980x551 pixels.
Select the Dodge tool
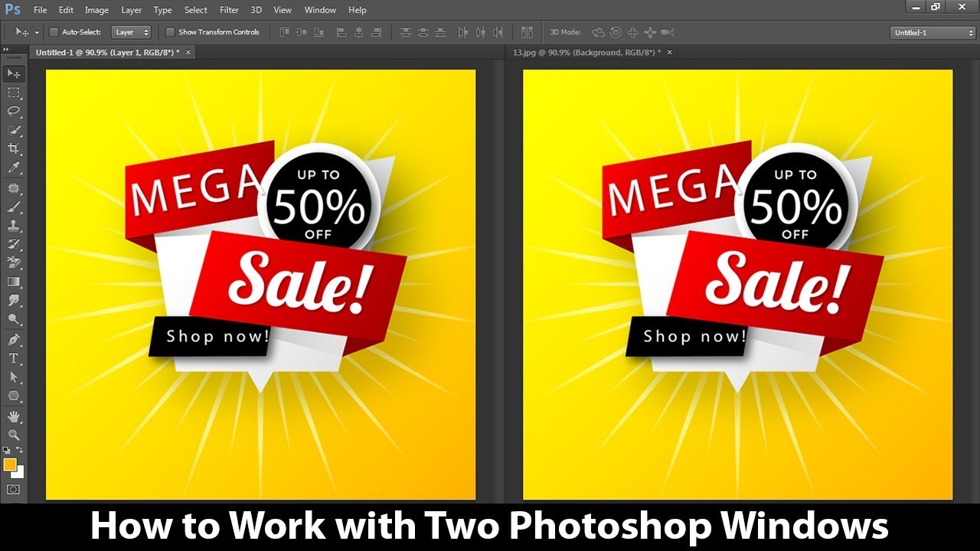14,319
